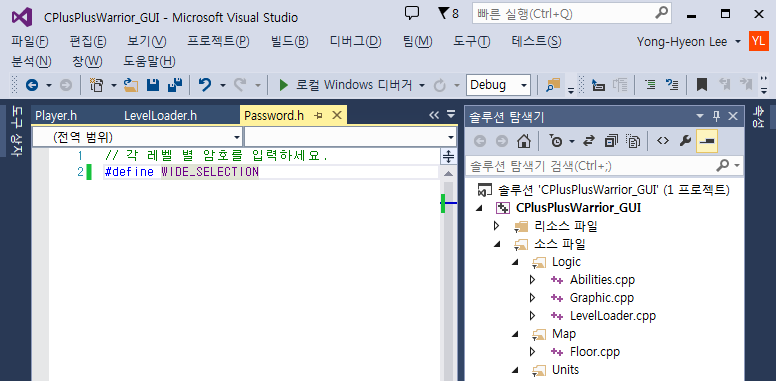Open the 파일(F) menu

(x=30, y=42)
